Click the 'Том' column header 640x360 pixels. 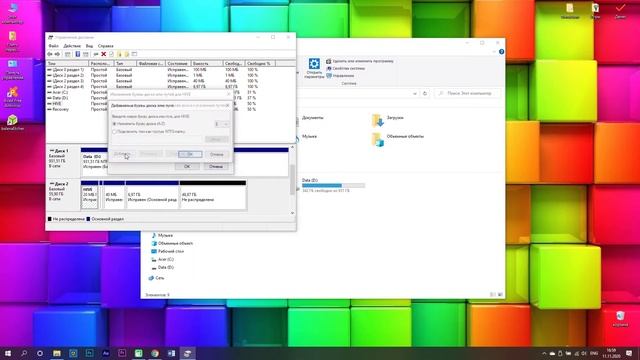pyautogui.click(x=67, y=64)
